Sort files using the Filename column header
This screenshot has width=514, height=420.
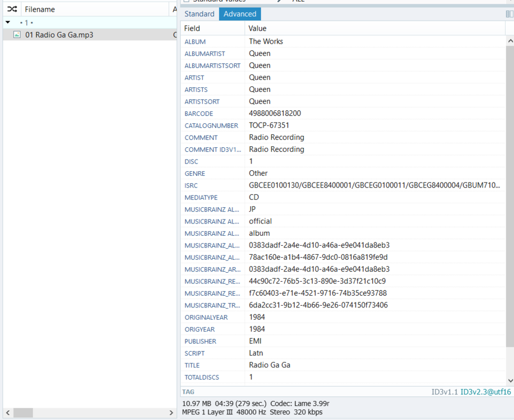pyautogui.click(x=39, y=9)
